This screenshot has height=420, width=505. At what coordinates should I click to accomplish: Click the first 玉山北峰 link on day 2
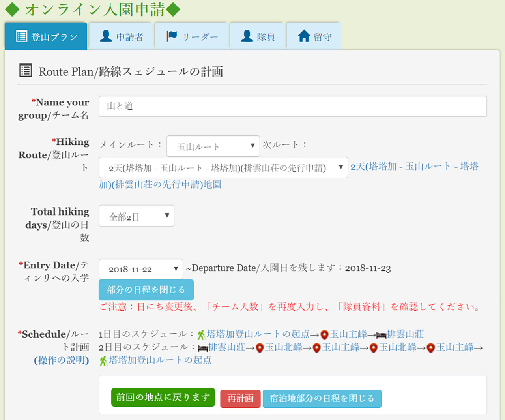tap(283, 347)
